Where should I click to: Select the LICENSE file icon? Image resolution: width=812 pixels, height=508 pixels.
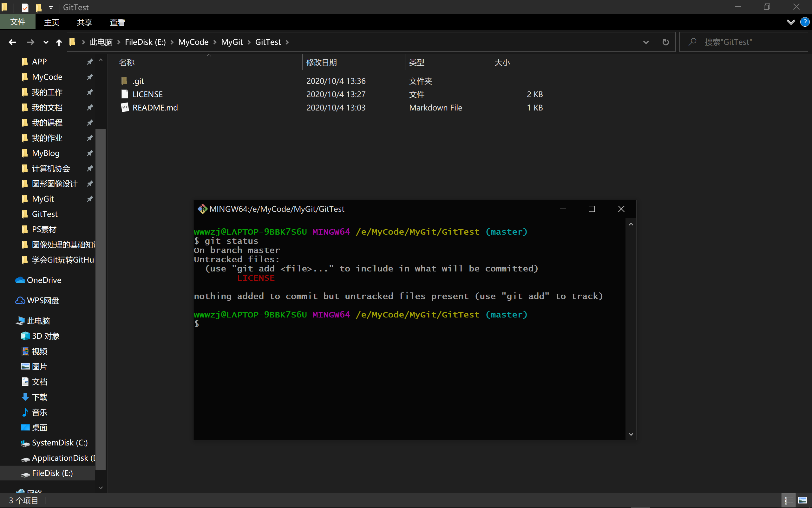[x=124, y=94]
